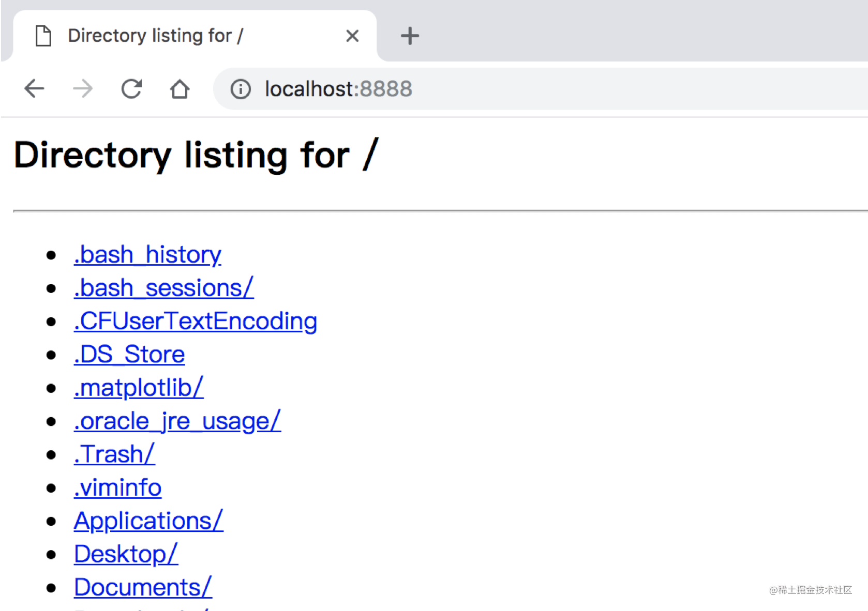
Task: Navigate to the Documents/ directory
Action: click(x=143, y=587)
